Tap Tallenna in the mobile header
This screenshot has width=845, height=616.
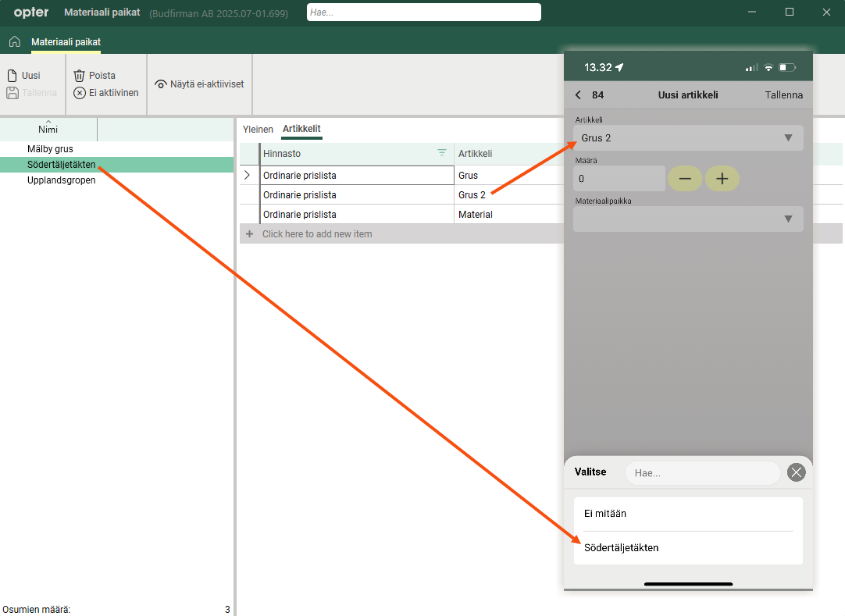[783, 95]
